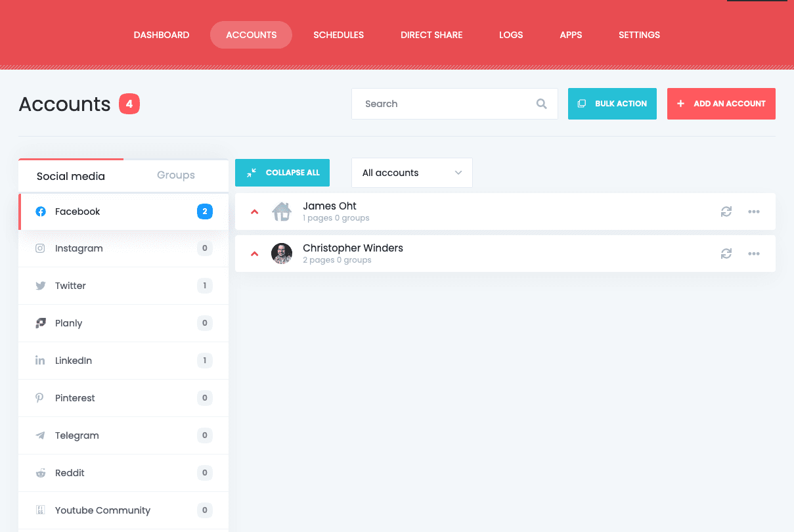Refresh the Christopher Winders account
Screen dimensions: 794x532
pos(726,254)
